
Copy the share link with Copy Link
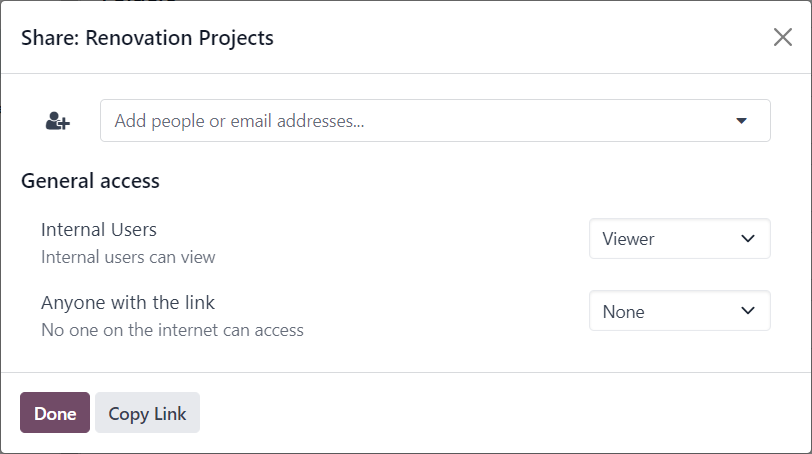[x=147, y=413]
